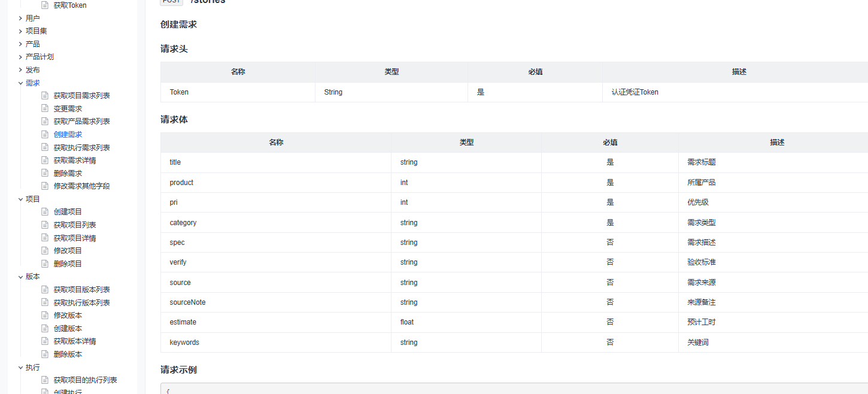Click the 认证凭证Token description cell
868x394 pixels.
(x=735, y=92)
